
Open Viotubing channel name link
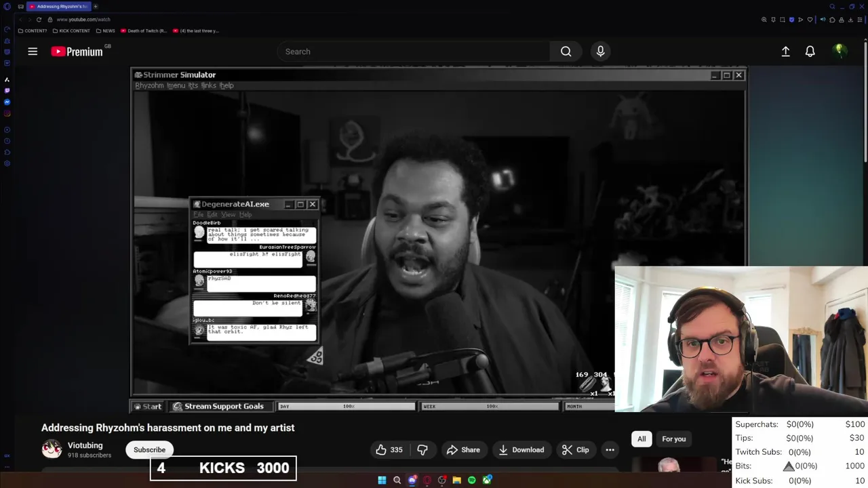(85, 445)
